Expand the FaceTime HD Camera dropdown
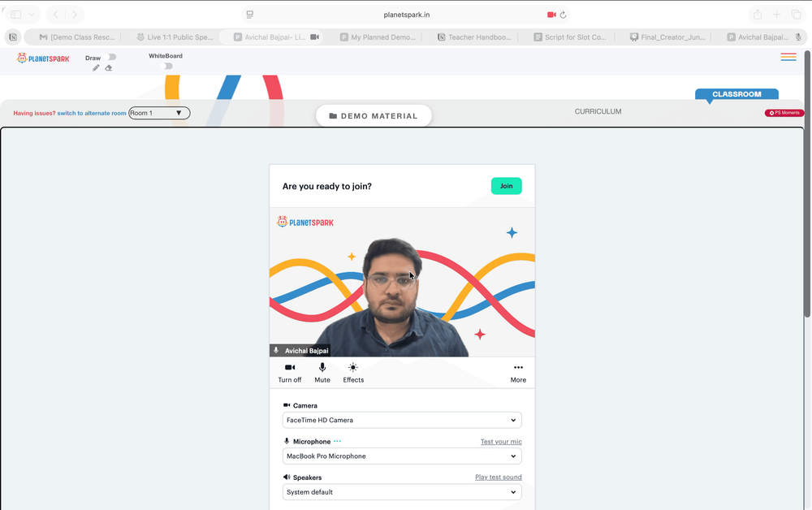This screenshot has height=510, width=812. coord(402,420)
